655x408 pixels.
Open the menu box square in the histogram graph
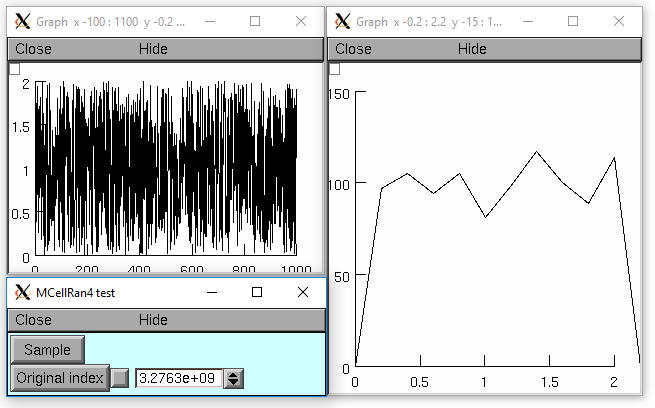[335, 69]
